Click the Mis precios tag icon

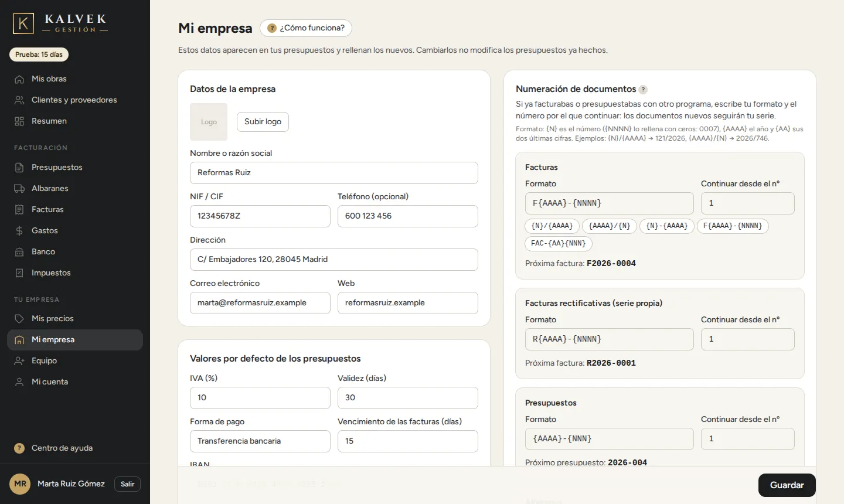pos(19,319)
